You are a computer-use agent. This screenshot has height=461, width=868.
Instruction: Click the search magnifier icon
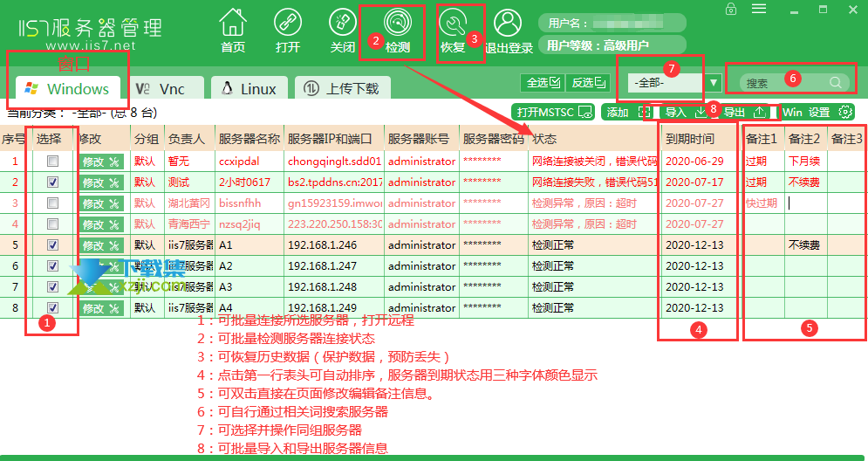pos(836,83)
